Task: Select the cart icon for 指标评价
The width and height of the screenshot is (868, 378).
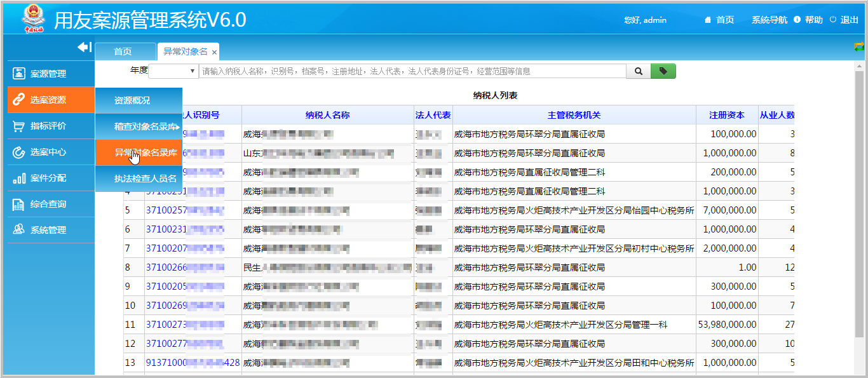Action: click(18, 126)
